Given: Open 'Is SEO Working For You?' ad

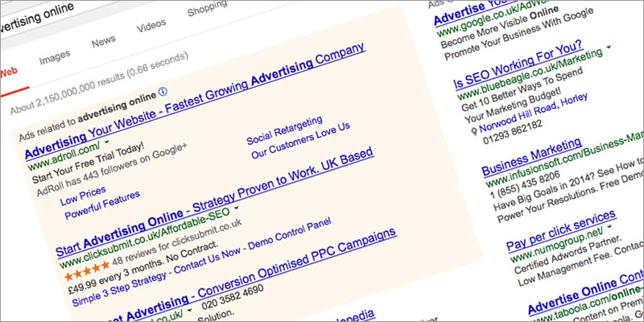Looking at the screenshot, I should 518,64.
